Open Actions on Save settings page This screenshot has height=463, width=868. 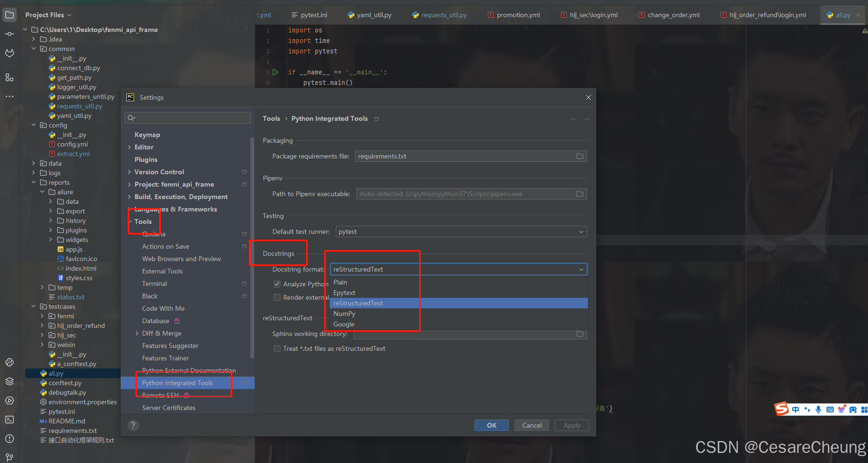(165, 246)
